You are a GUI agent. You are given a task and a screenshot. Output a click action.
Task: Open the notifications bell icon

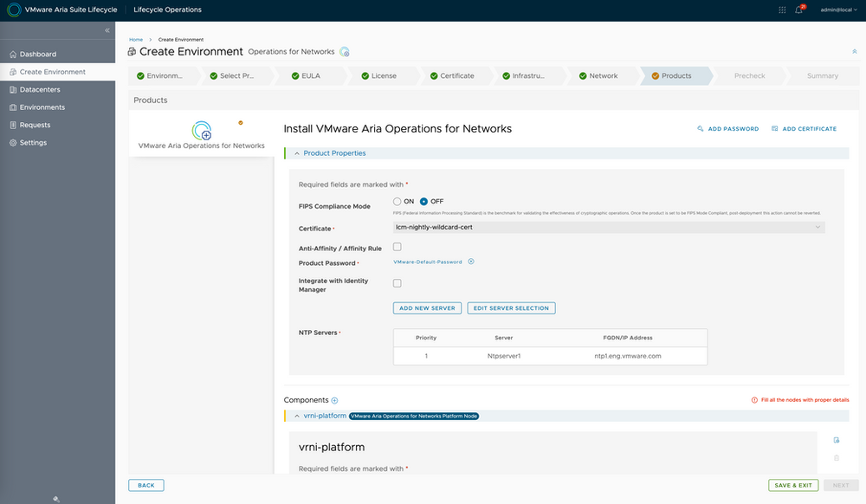click(x=798, y=10)
